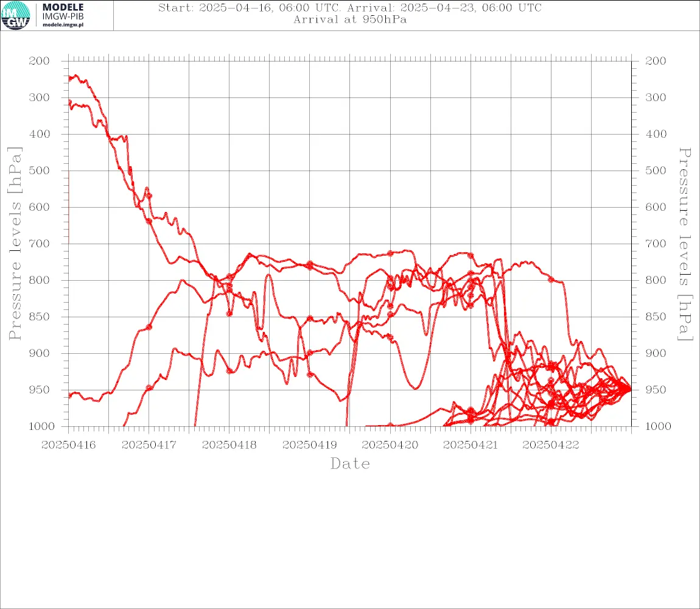This screenshot has height=609, width=700.
Task: Click the right axis 200 pressure label
Action: point(656,61)
